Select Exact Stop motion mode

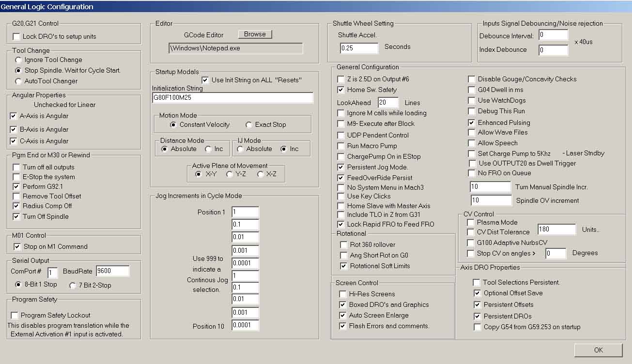pos(249,125)
